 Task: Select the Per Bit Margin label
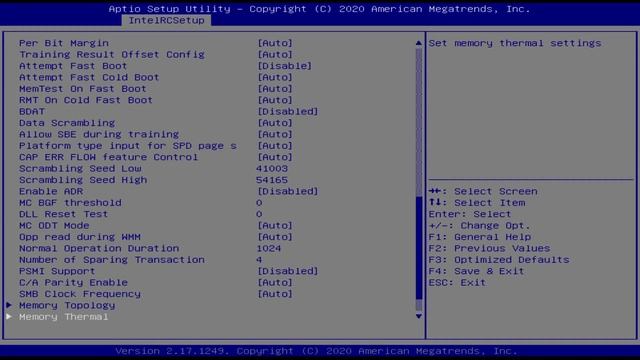[x=64, y=43]
